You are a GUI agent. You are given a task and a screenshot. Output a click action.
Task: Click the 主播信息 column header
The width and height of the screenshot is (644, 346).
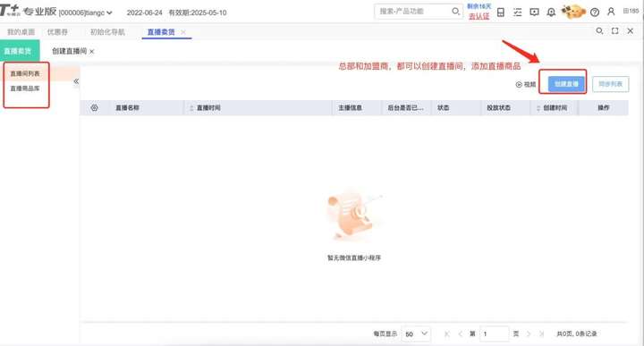pyautogui.click(x=350, y=108)
